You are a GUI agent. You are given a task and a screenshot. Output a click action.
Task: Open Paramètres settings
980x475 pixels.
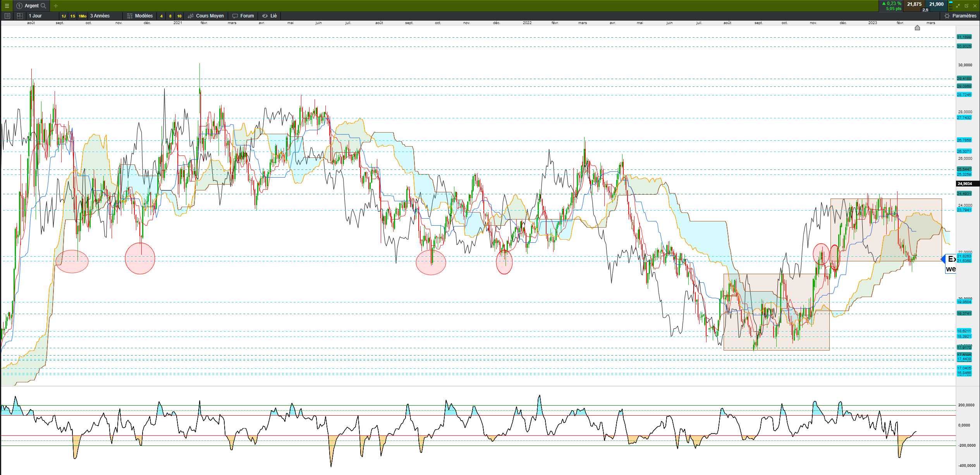tap(960, 16)
